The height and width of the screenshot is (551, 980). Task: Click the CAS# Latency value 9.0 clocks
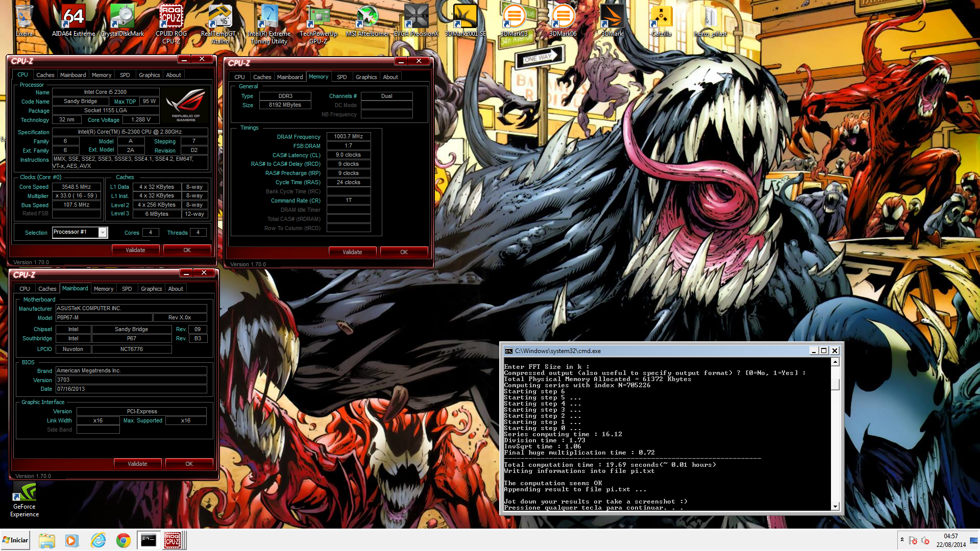tap(349, 155)
